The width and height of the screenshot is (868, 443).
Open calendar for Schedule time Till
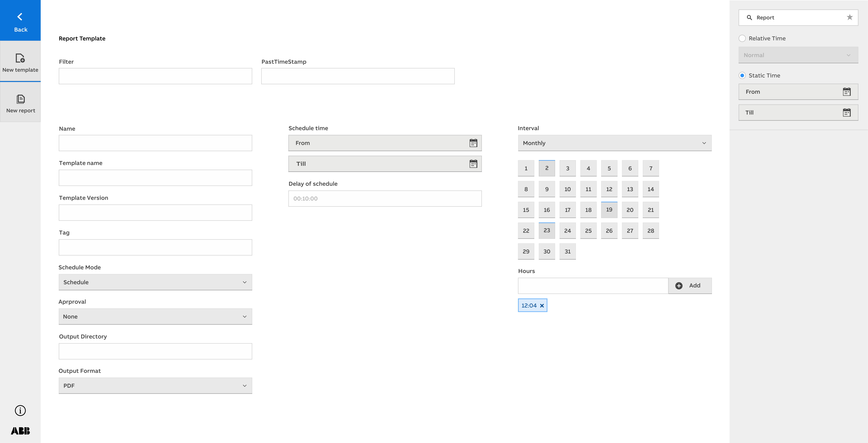tap(473, 164)
